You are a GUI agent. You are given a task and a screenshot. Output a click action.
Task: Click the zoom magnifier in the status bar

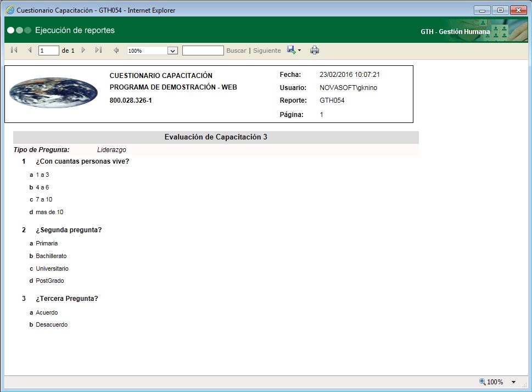pyautogui.click(x=481, y=382)
